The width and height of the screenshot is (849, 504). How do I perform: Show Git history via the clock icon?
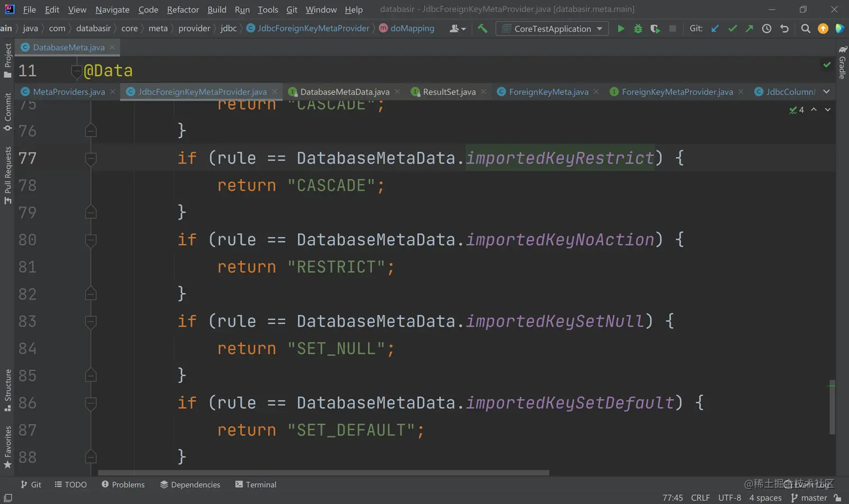[766, 29]
